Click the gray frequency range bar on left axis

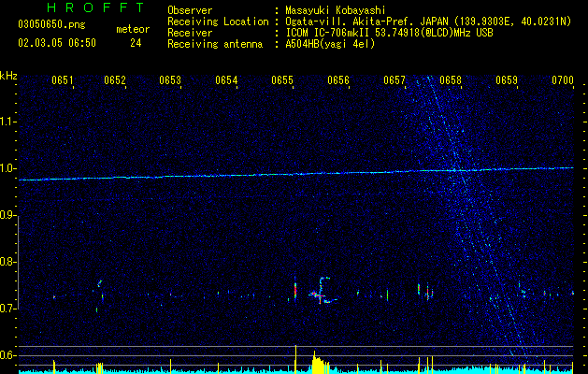pos(19,262)
